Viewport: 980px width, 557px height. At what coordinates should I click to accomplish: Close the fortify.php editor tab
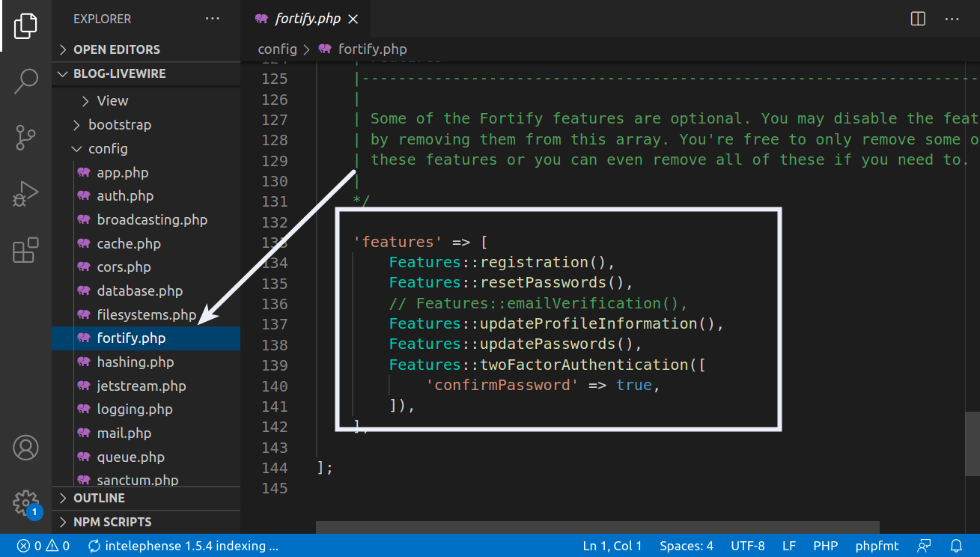[x=353, y=19]
